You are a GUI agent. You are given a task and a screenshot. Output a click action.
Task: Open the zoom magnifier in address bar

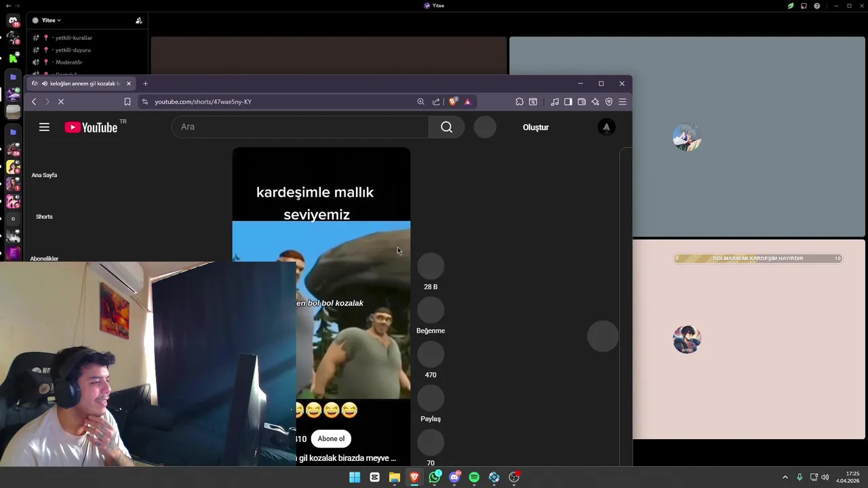click(420, 102)
